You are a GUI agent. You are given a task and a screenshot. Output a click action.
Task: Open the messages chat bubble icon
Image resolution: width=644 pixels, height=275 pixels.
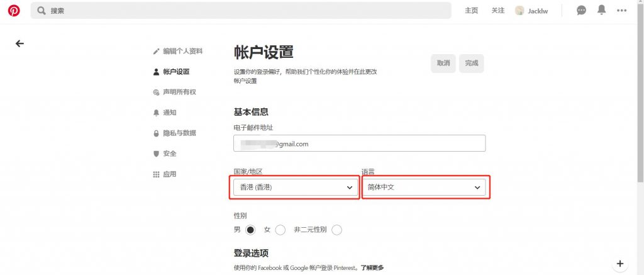[x=582, y=11]
